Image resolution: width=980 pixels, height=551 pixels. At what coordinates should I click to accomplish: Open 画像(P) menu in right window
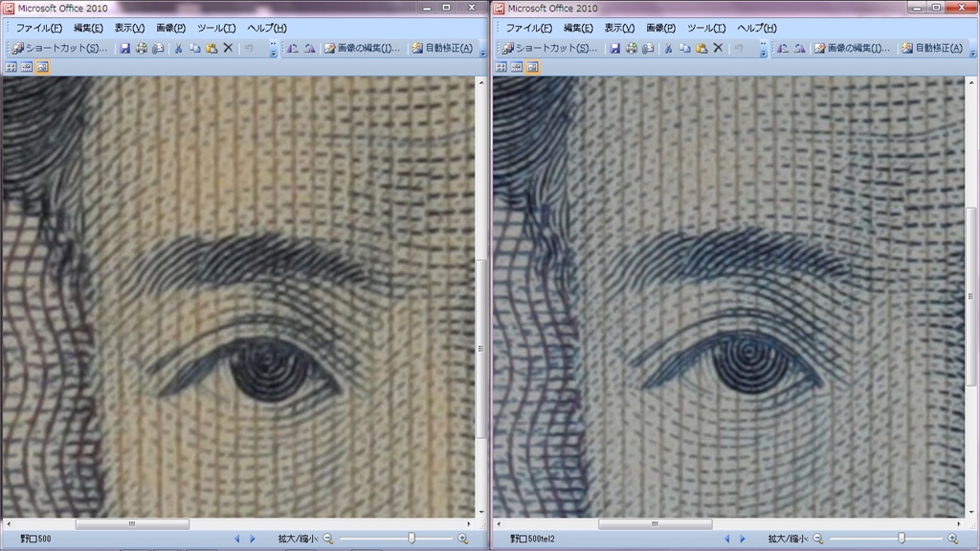coord(660,28)
